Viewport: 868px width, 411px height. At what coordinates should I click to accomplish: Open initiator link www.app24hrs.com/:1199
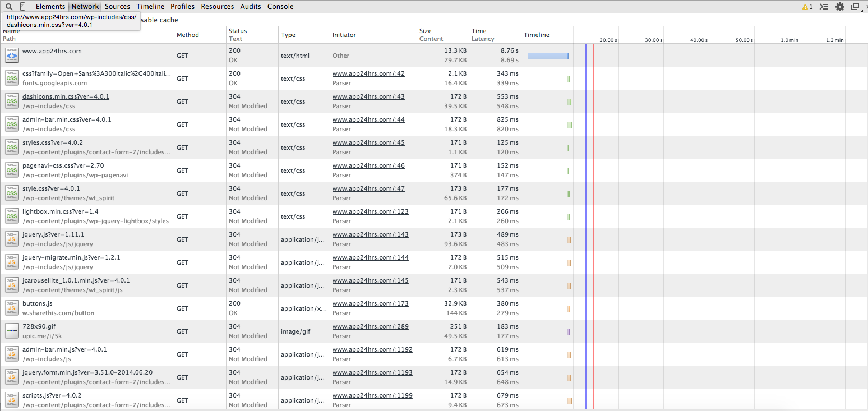(372, 395)
